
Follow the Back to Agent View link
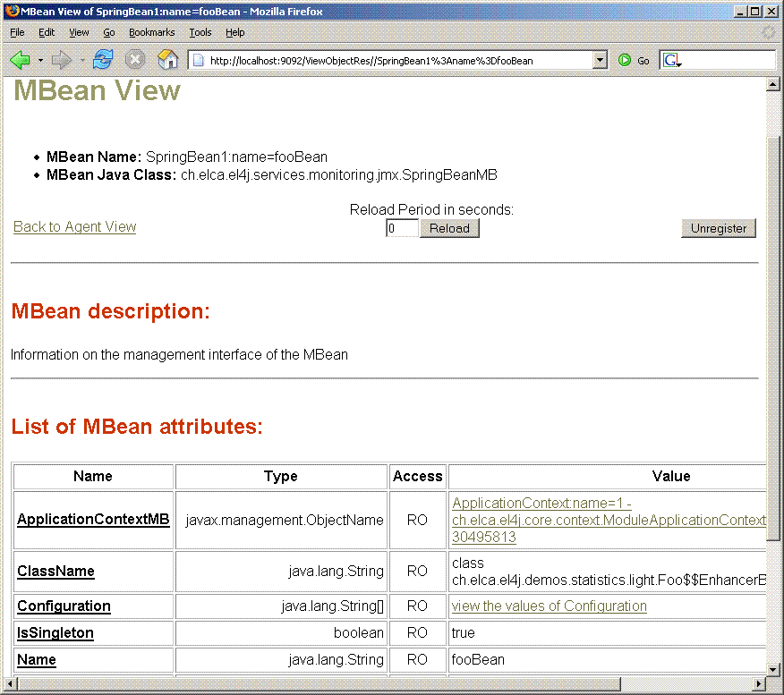coord(75,227)
